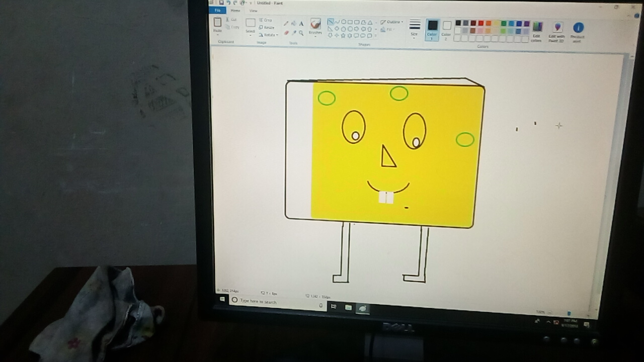Viewport: 644px width, 362px height.
Task: Click the Resize button
Action: tap(267, 28)
